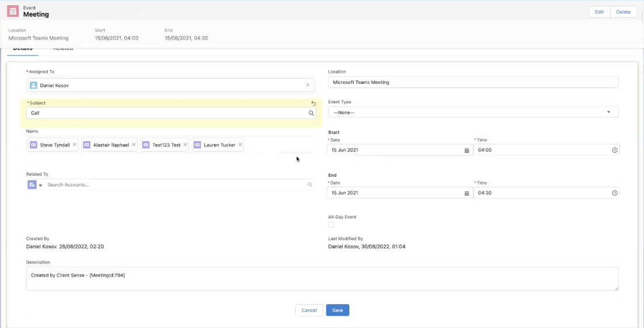644x328 pixels.
Task: Click the Location field with Microsoft Teams Meeting
Action: coord(473,82)
